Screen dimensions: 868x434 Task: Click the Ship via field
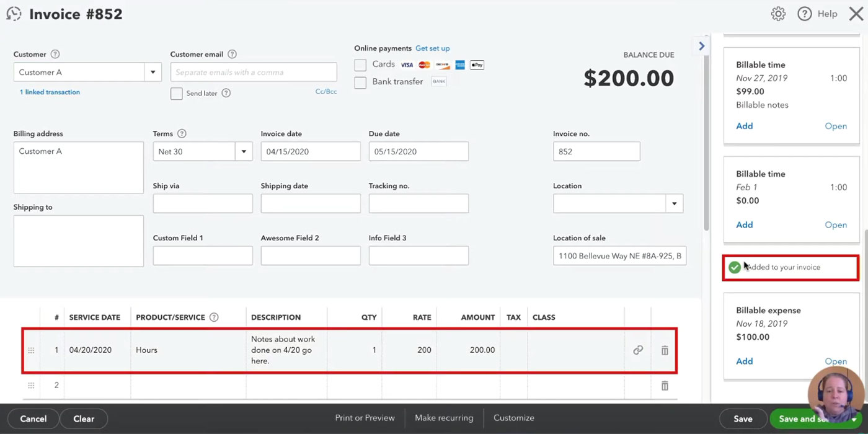(x=203, y=203)
